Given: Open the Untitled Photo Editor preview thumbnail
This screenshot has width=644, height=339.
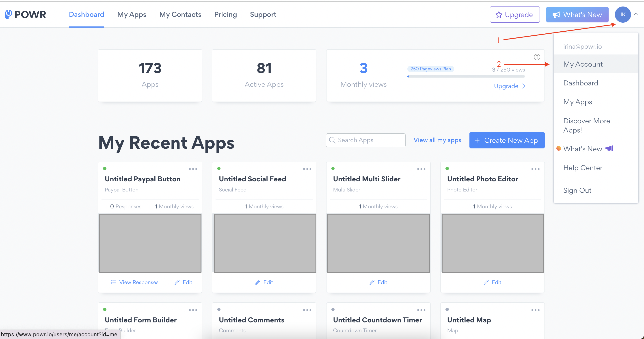Looking at the screenshot, I should tap(493, 243).
